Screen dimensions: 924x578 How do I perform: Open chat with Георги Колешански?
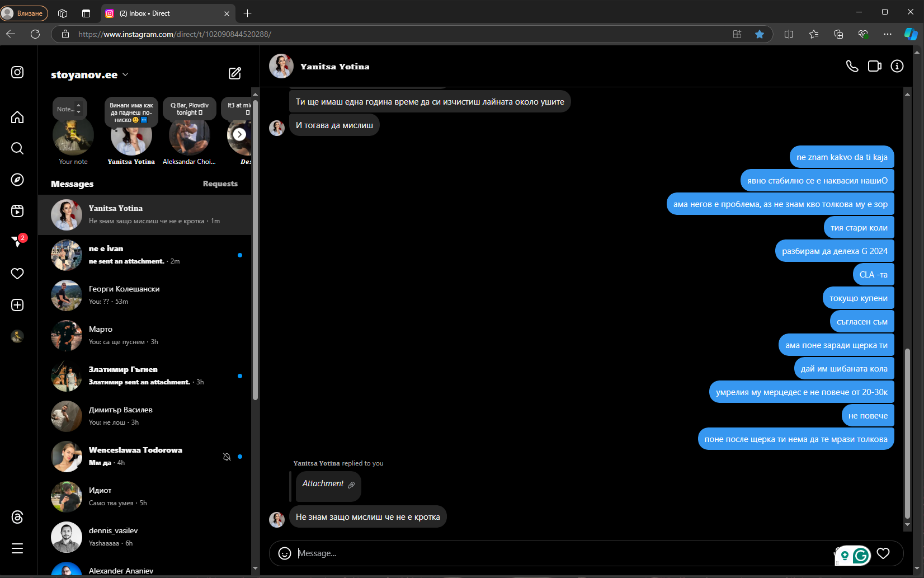coord(145,295)
